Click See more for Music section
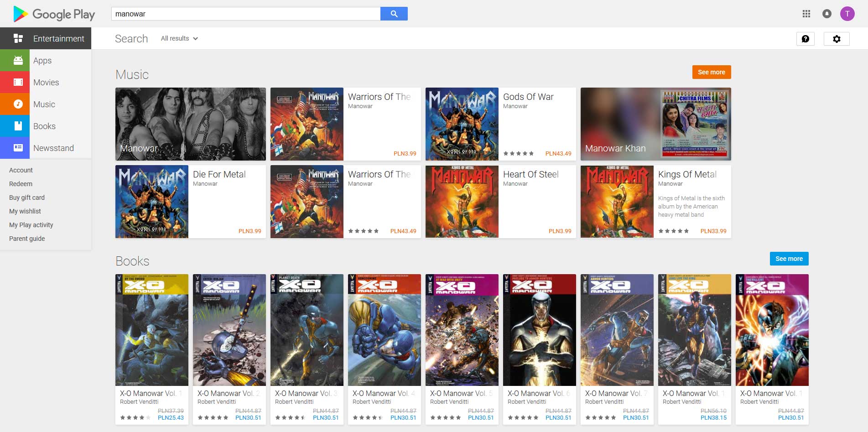 tap(712, 72)
